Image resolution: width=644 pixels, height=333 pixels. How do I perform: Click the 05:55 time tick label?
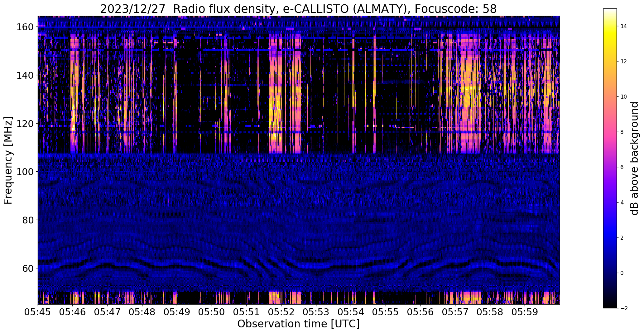click(386, 312)
